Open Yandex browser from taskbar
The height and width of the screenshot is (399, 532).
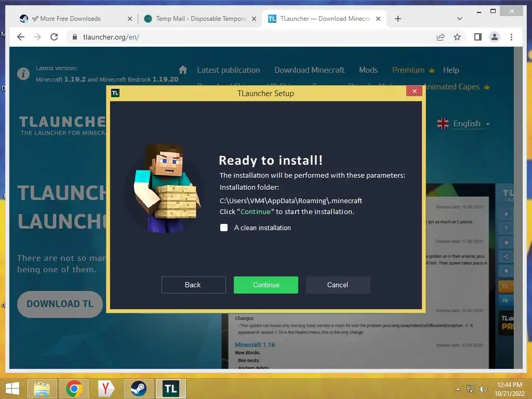coord(106,389)
